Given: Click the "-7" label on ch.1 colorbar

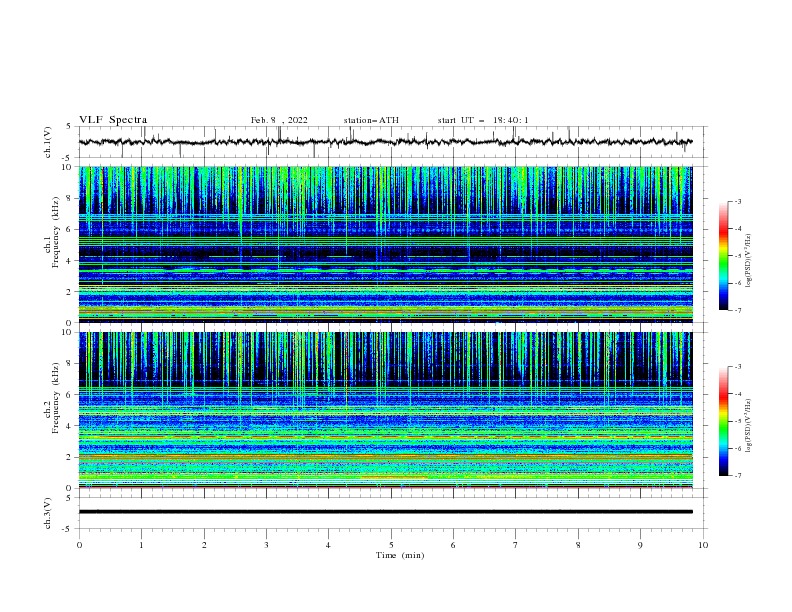Looking at the screenshot, I should tap(737, 310).
